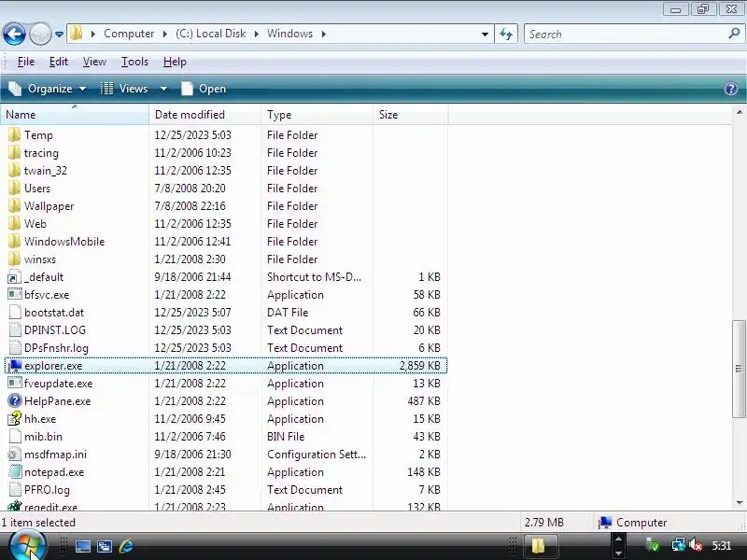Select the PFRO.log file icon

(x=15, y=489)
